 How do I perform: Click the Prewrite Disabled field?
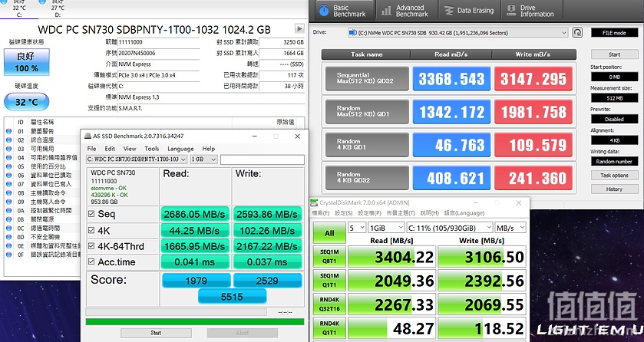pyautogui.click(x=614, y=119)
